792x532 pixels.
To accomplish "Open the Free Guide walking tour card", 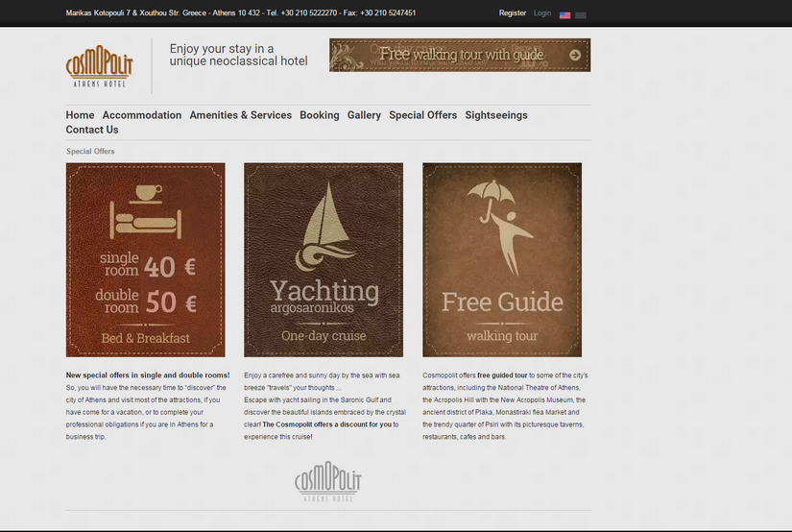I will click(x=502, y=259).
